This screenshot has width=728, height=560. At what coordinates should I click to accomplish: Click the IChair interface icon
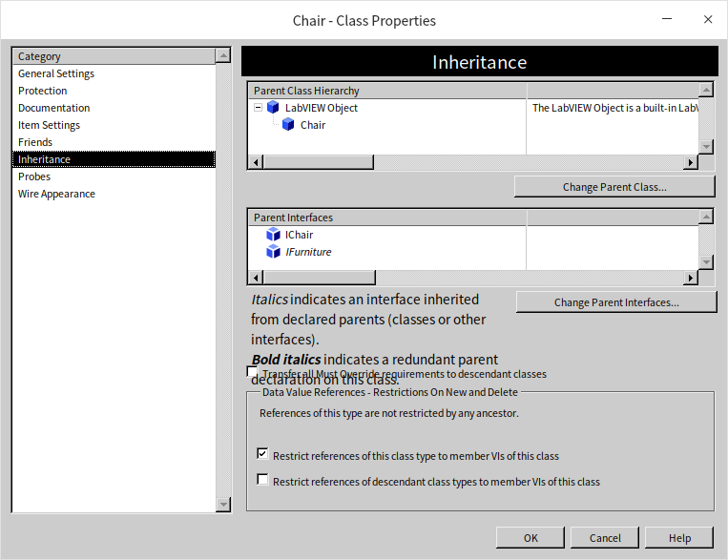pos(274,235)
